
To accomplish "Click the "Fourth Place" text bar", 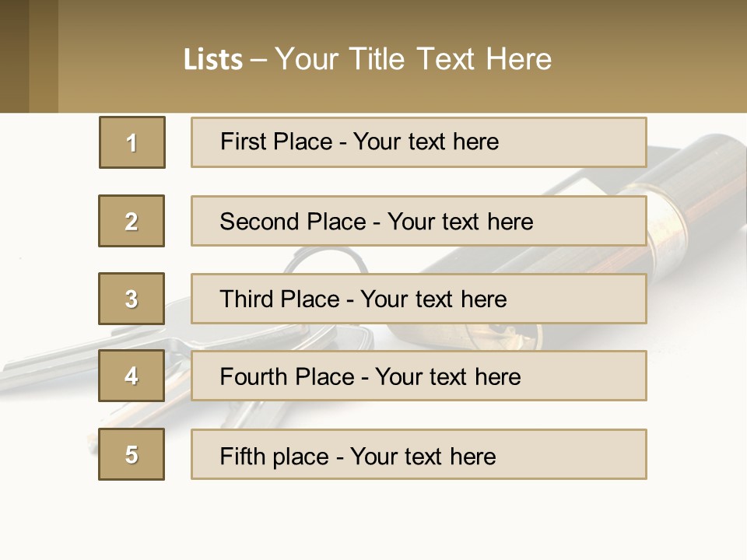I will tap(419, 376).
